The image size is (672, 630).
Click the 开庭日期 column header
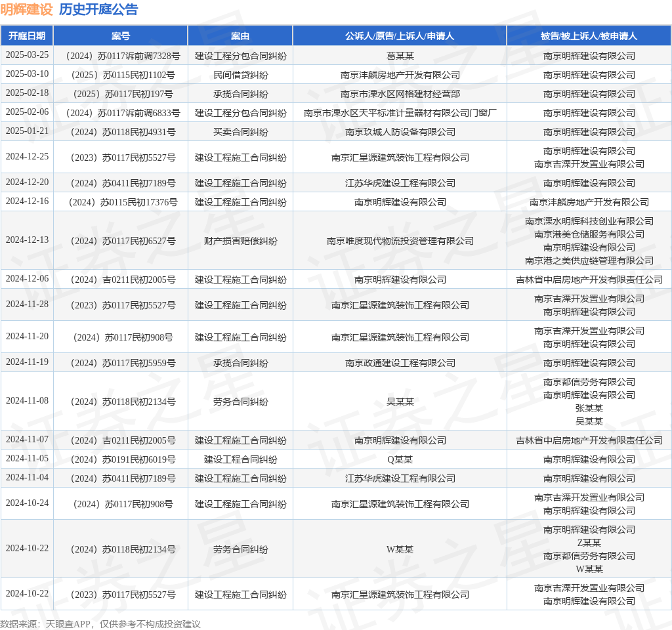[27, 36]
